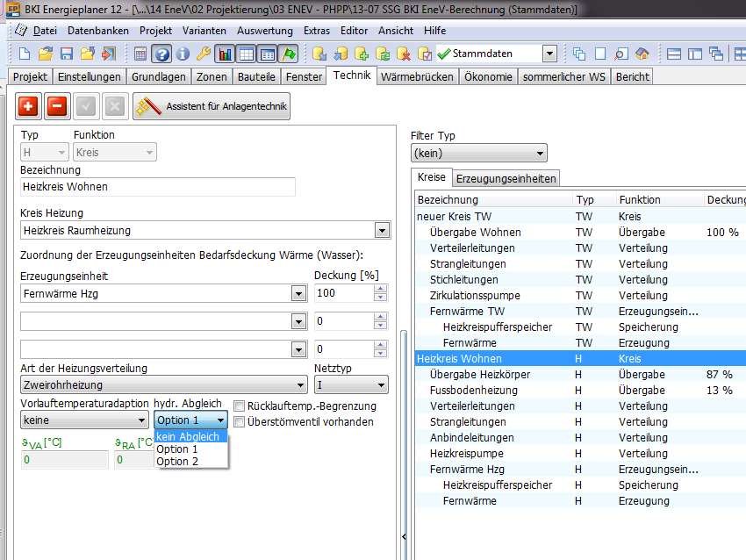Open the Stammdaten variant dropdown
Image resolution: width=746 pixels, height=560 pixels.
click(x=549, y=54)
